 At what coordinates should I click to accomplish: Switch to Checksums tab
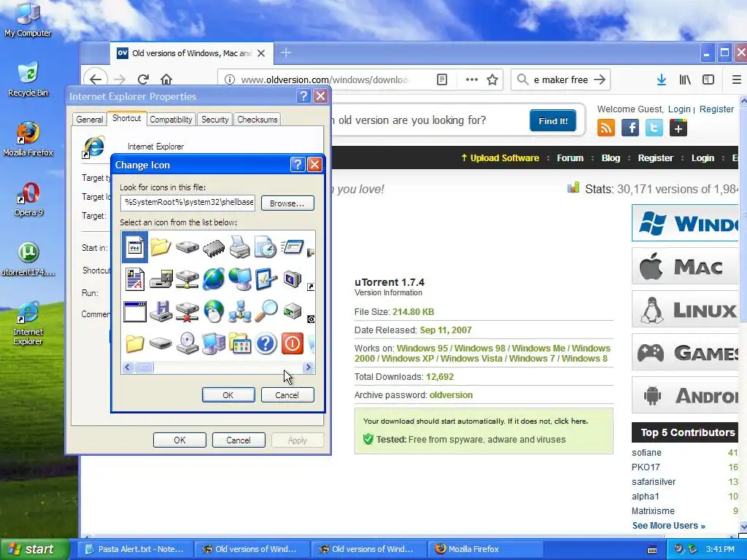click(258, 120)
